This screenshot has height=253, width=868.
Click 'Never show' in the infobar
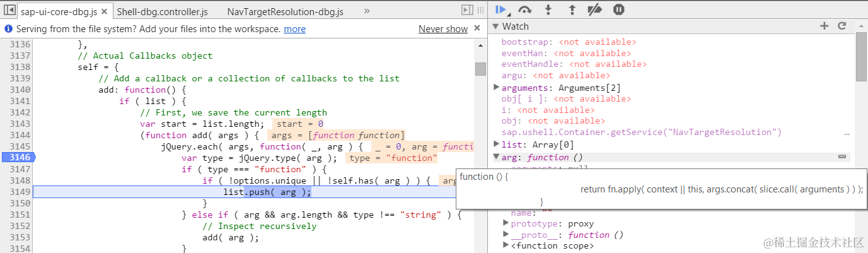point(443,29)
